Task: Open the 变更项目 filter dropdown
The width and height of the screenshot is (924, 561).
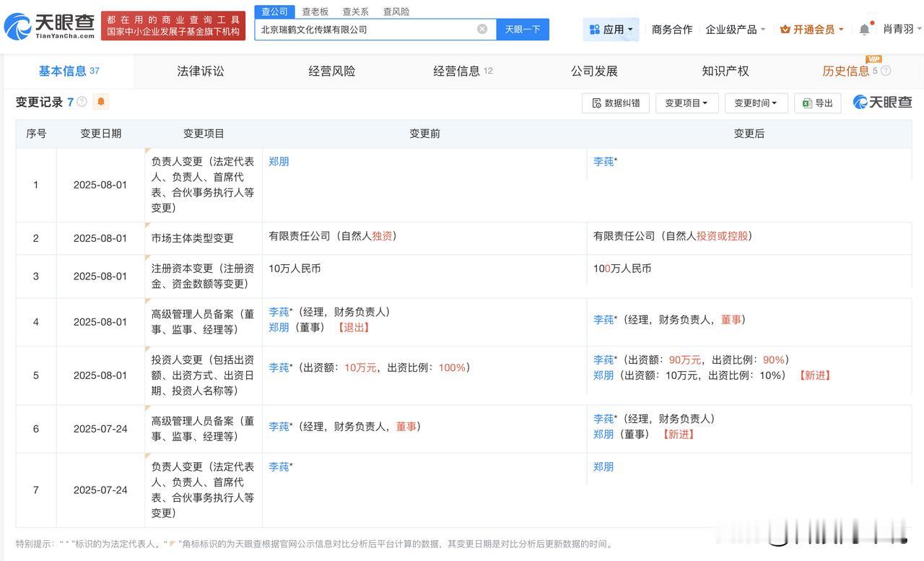Action: (x=686, y=103)
